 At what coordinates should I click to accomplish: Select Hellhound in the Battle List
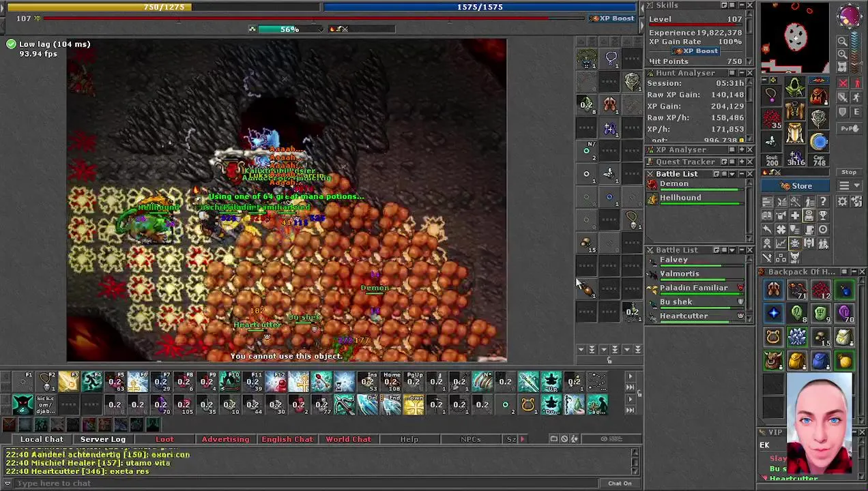coord(696,198)
